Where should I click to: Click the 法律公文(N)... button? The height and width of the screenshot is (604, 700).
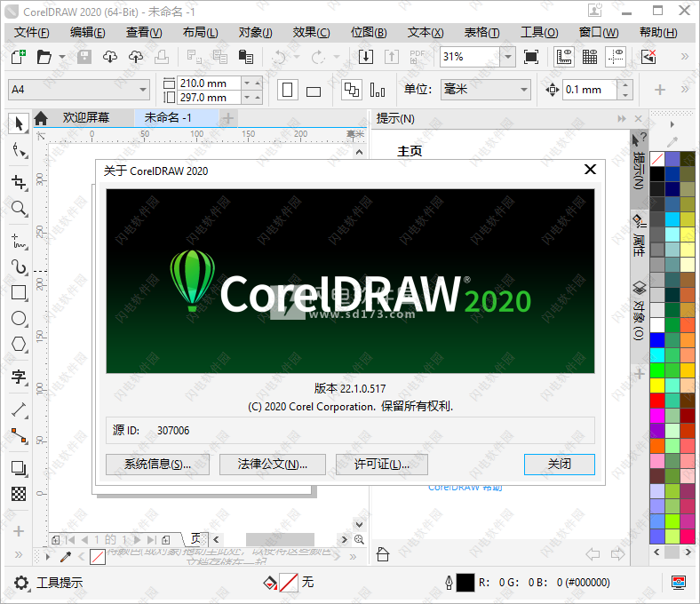[273, 465]
